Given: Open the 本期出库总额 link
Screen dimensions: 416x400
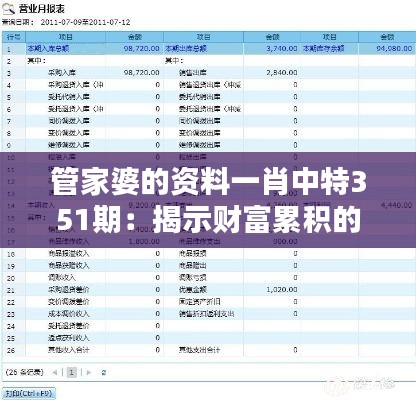Looking at the screenshot, I should [x=186, y=49].
